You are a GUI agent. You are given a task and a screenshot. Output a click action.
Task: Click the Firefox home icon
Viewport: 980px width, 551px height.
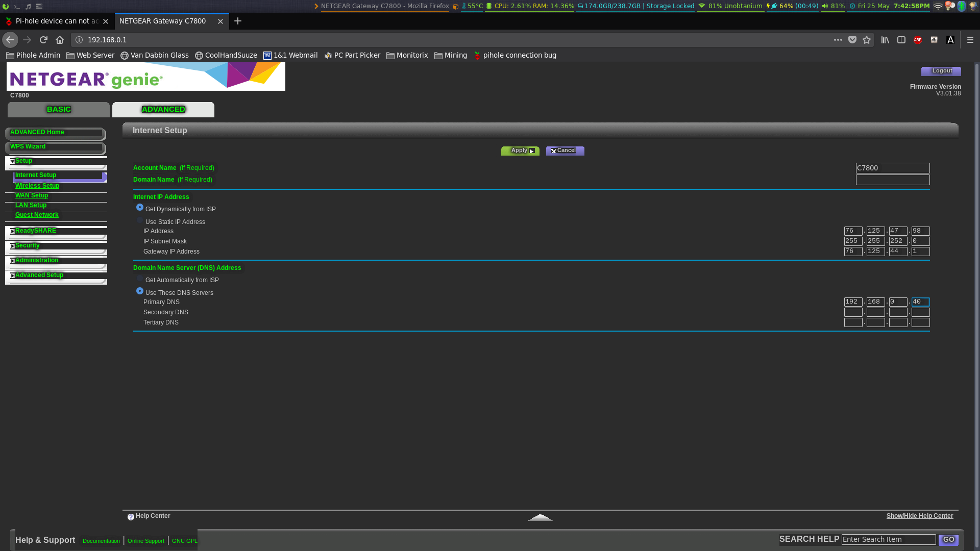point(60,40)
